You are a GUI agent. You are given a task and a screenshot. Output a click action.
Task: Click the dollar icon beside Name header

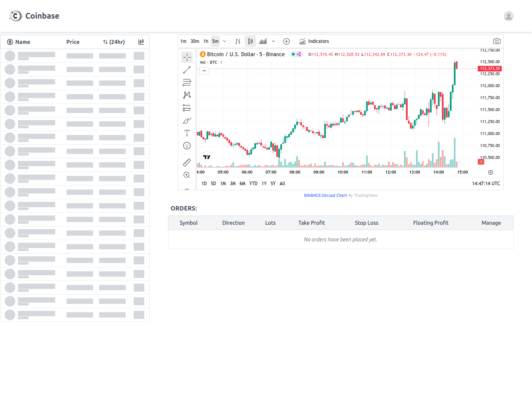click(10, 42)
